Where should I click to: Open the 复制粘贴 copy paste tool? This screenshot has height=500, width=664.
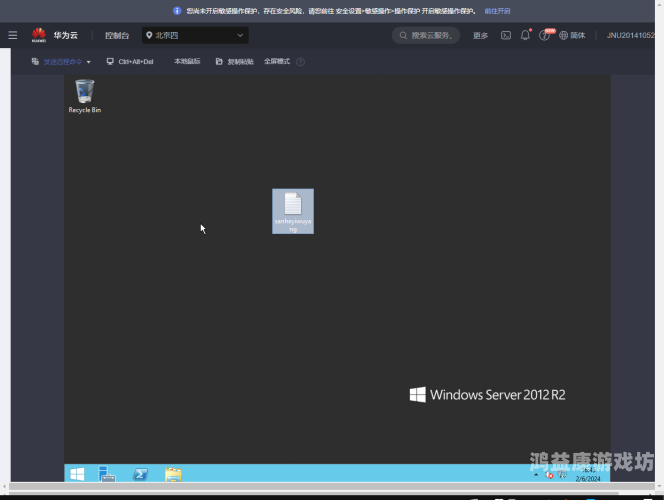coord(235,62)
